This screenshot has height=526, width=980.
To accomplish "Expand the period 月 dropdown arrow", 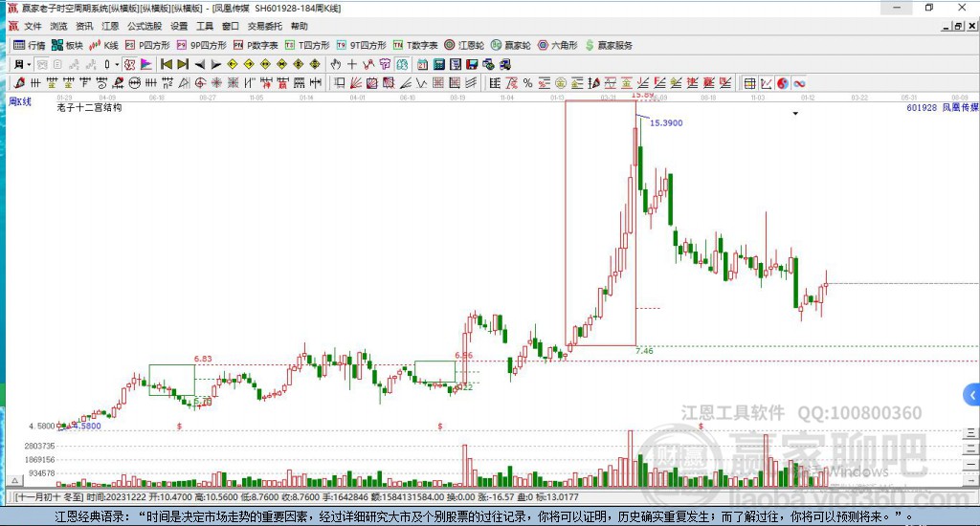I will tap(29, 64).
